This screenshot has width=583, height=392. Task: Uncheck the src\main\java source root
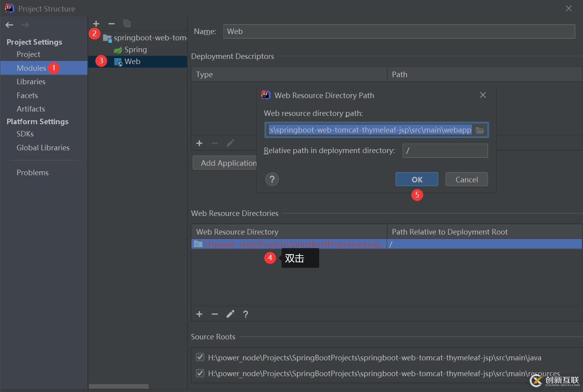point(200,358)
